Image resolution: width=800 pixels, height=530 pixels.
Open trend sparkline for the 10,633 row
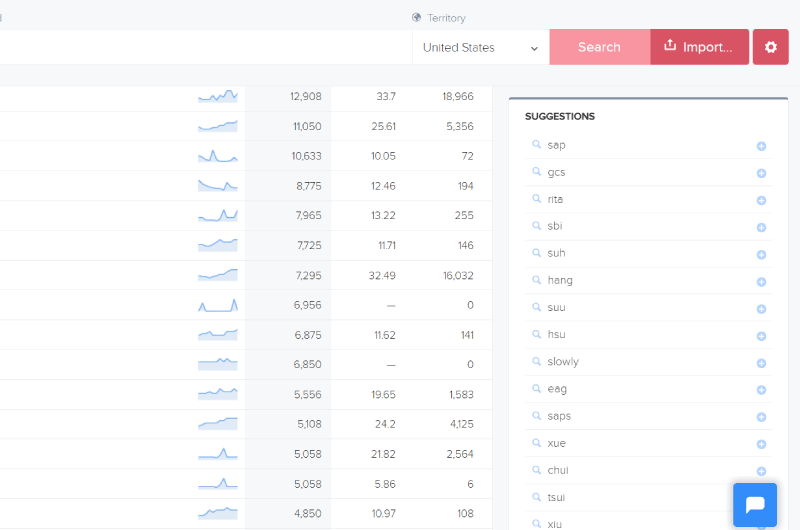218,156
